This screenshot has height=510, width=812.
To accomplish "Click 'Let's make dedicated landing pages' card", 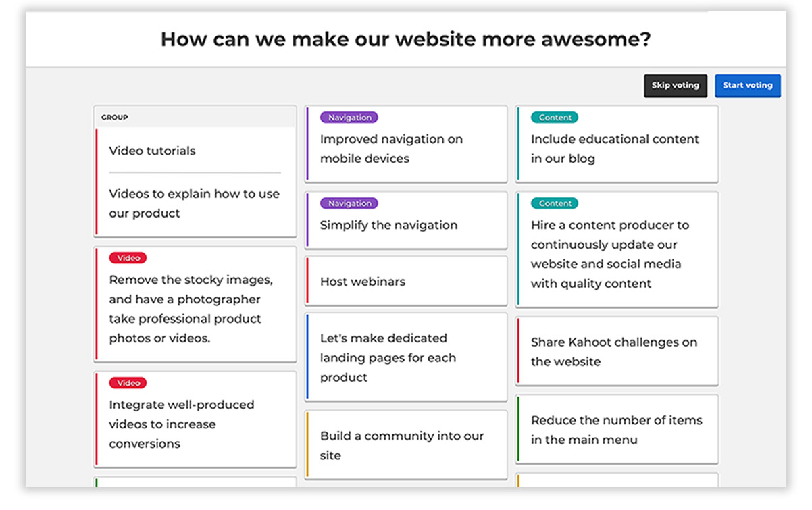I will point(405,357).
